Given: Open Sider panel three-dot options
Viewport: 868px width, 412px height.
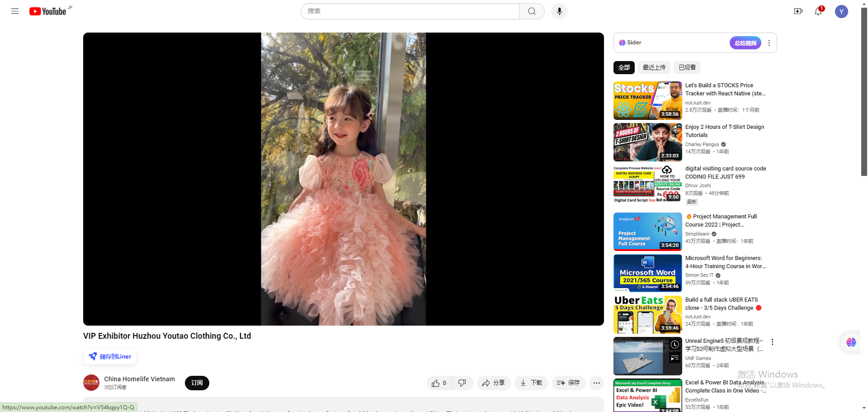Looking at the screenshot, I should [769, 43].
